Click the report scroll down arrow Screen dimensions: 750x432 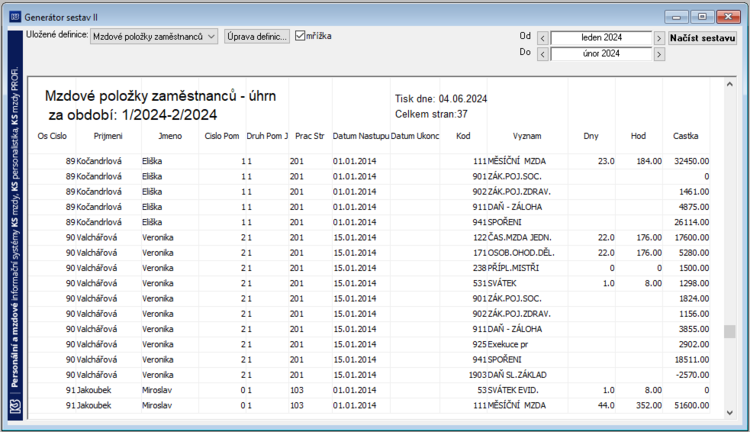[729, 412]
